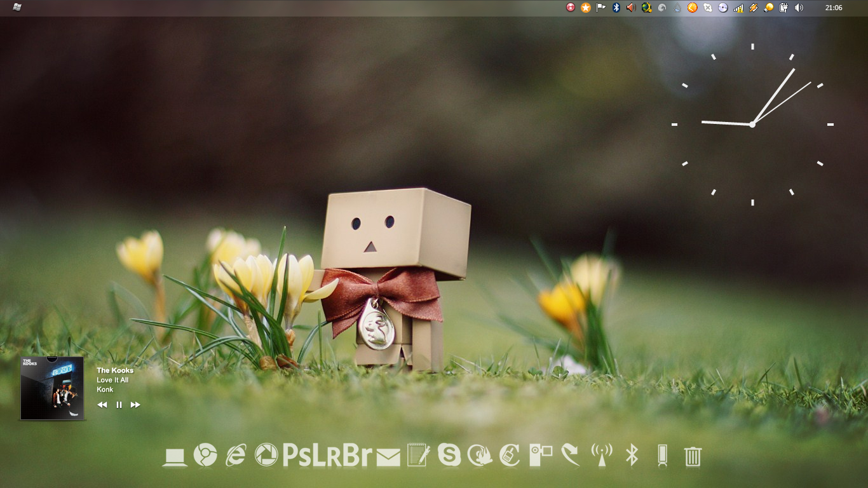The height and width of the screenshot is (488, 868).
Task: Open the flame disc burner dock icon
Action: coord(480,455)
